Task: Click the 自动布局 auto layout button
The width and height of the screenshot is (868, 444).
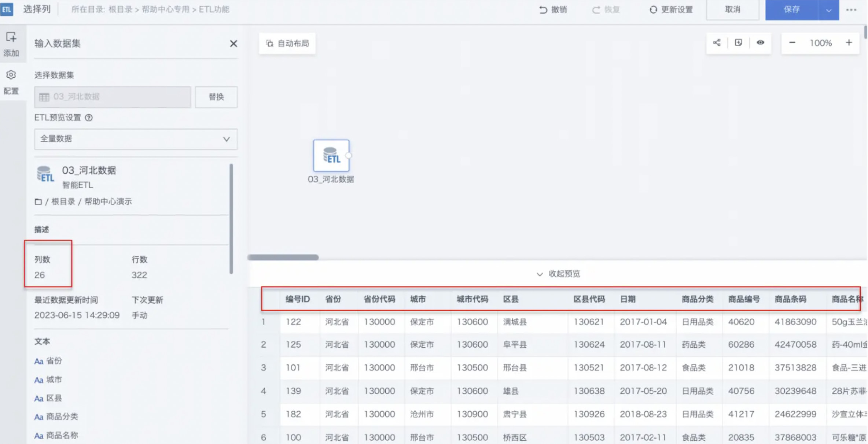Action: [287, 43]
